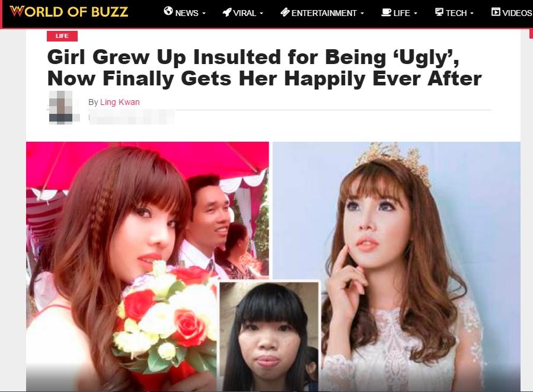Expand the Entertainment dropdown arrow
This screenshot has width=533, height=392.
[x=362, y=14]
